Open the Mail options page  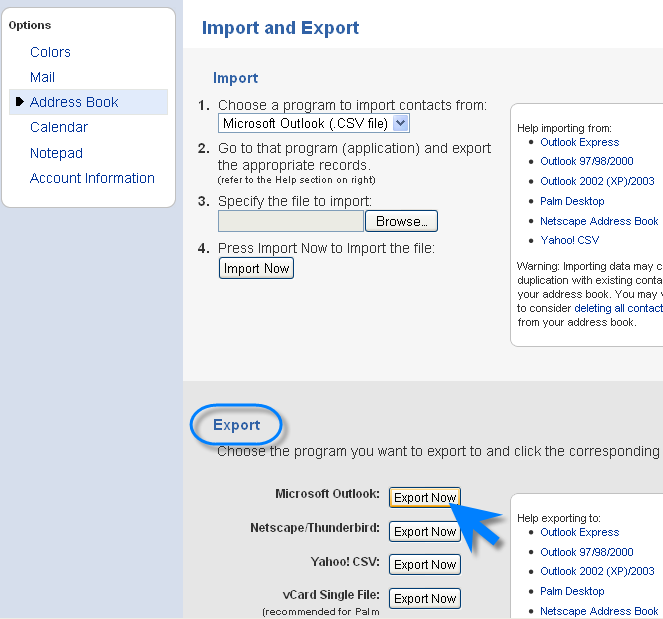point(42,77)
